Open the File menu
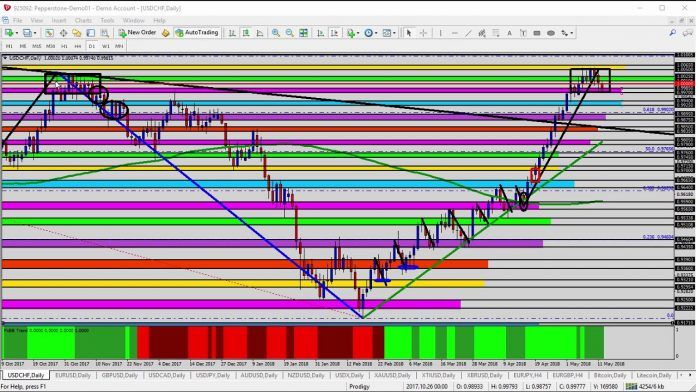The height and width of the screenshot is (392, 696). point(17,20)
